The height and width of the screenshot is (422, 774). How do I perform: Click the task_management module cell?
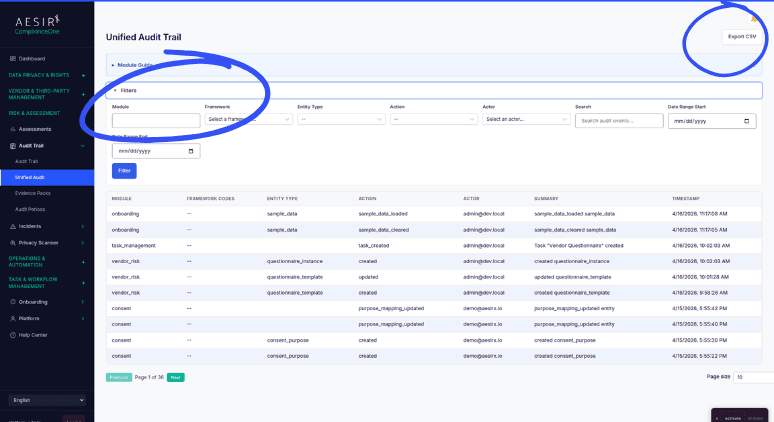(133, 246)
